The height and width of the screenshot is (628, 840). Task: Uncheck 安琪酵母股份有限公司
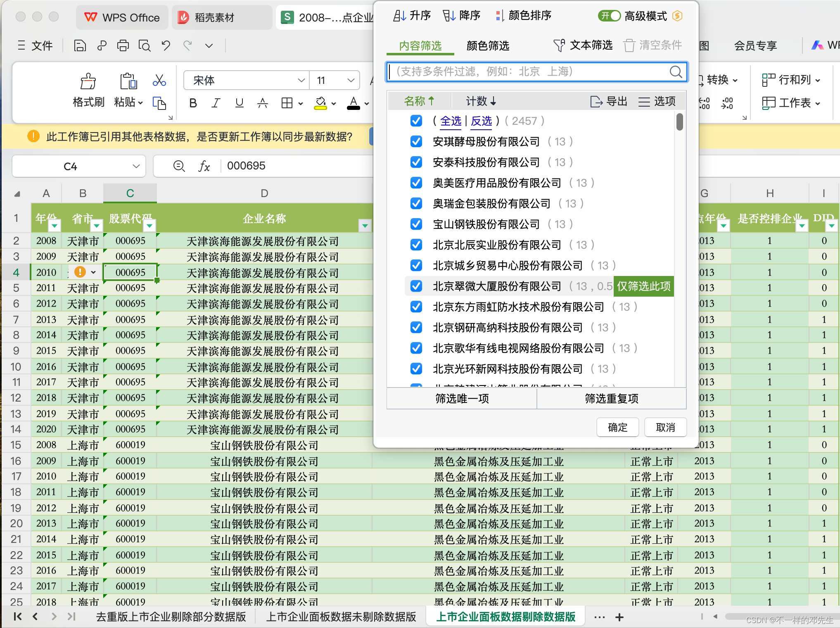point(416,141)
